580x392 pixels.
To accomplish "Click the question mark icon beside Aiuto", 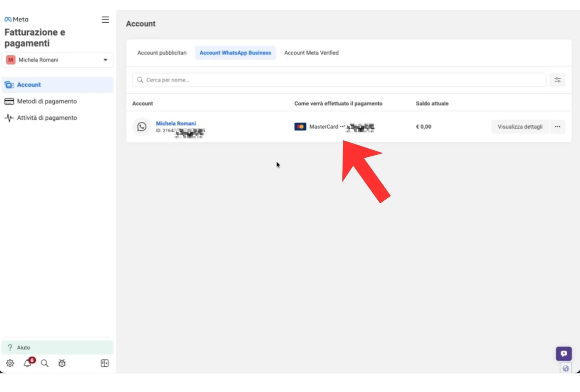I will click(x=10, y=347).
